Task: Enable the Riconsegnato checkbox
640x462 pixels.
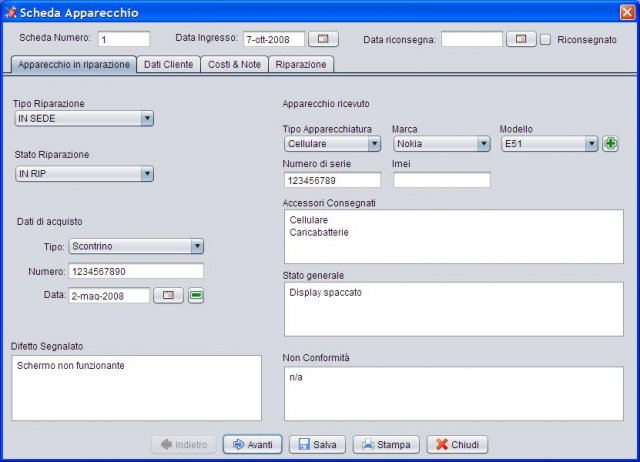Action: pos(545,40)
